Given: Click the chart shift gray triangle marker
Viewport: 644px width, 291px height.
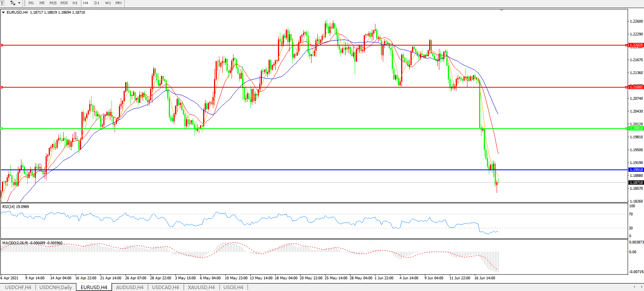Looking at the screenshot, I should click(x=501, y=10).
